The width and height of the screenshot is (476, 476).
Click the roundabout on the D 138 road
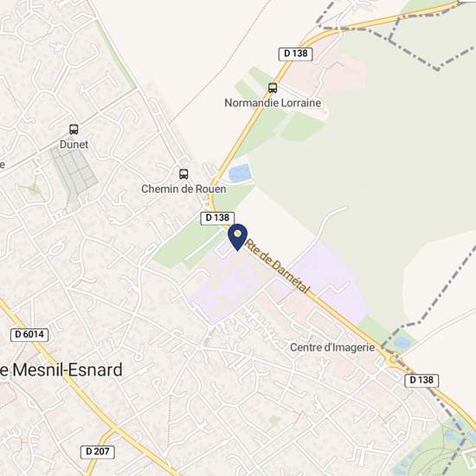[394, 360]
